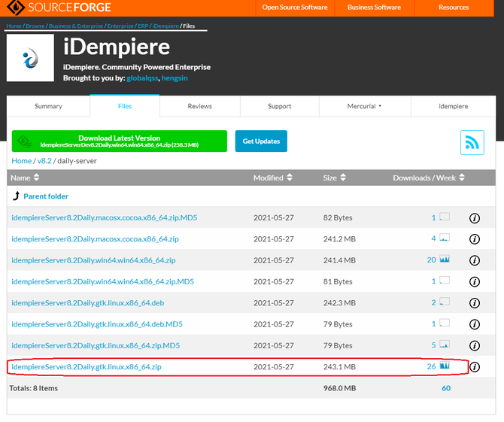Screen dimensions: 504x422
Task: Switch to the Files tab
Action: 125,106
